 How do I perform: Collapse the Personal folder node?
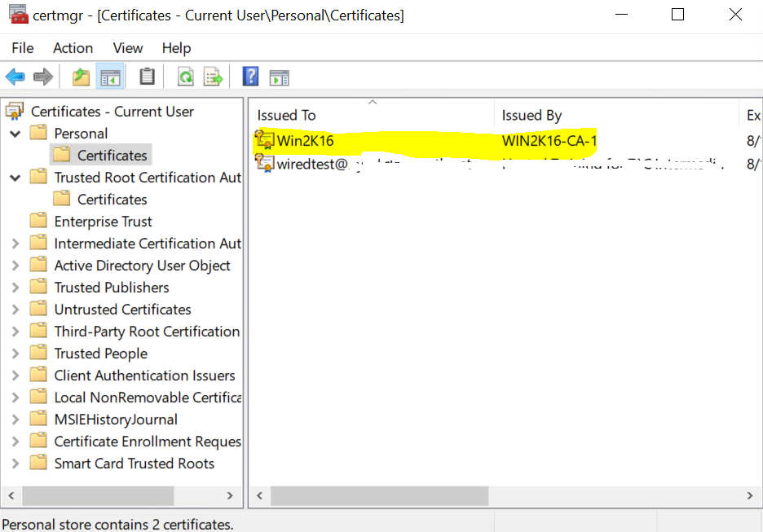pos(15,134)
